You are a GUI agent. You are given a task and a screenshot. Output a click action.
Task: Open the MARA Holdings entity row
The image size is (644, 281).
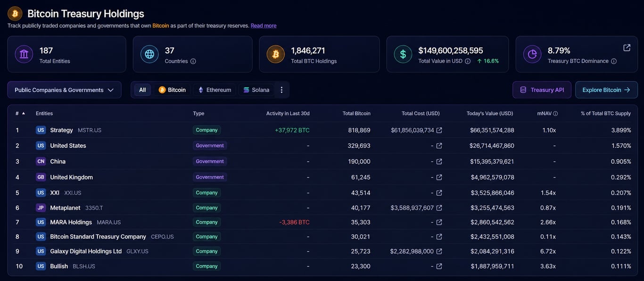(x=322, y=222)
